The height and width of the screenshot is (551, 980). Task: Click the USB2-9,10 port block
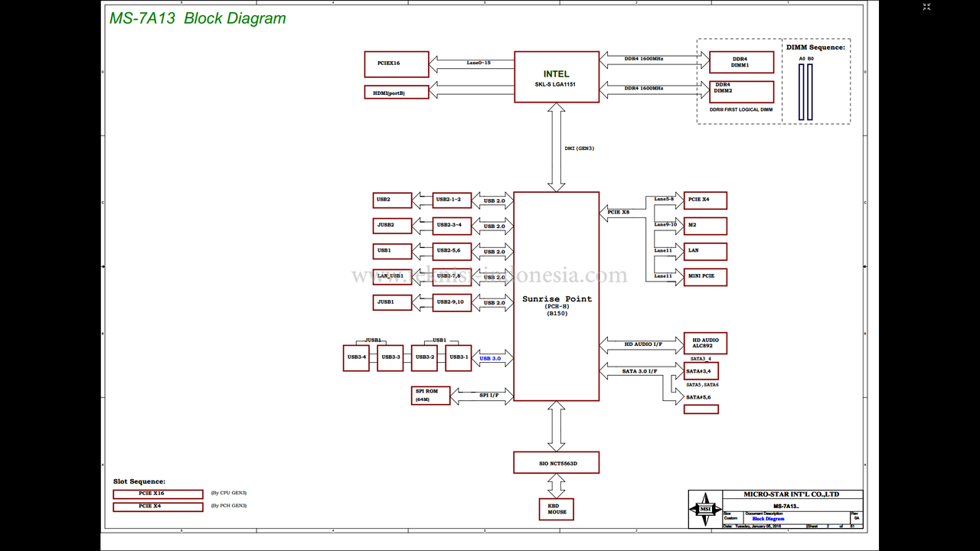pyautogui.click(x=452, y=302)
